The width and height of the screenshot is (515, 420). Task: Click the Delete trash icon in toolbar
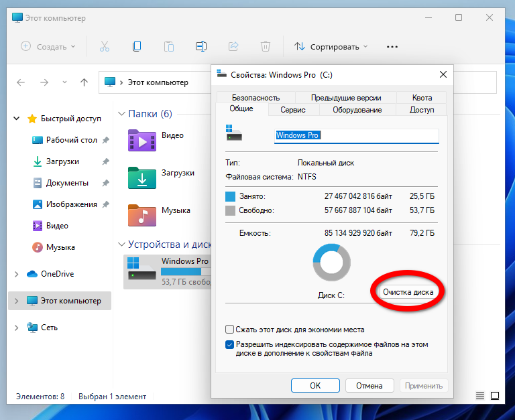click(266, 46)
